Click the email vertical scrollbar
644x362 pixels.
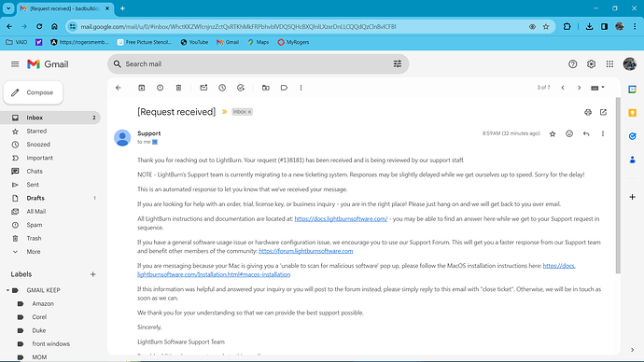[x=618, y=185]
